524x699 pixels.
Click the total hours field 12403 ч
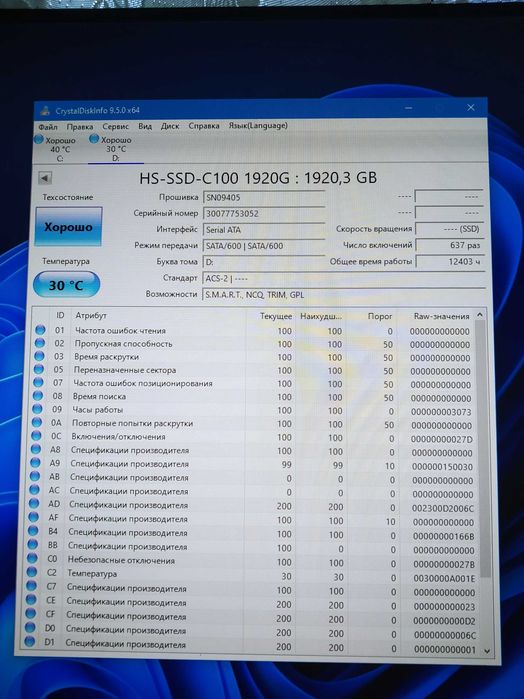[x=450, y=262]
